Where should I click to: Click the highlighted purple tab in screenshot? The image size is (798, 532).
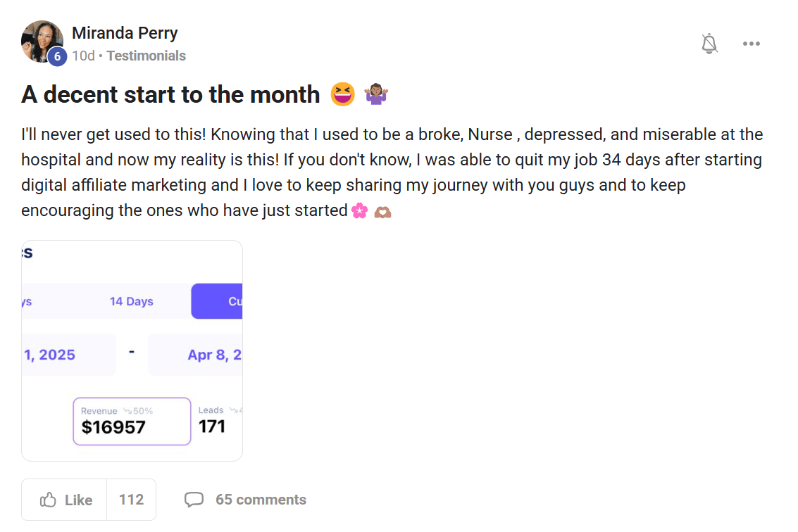tap(217, 301)
